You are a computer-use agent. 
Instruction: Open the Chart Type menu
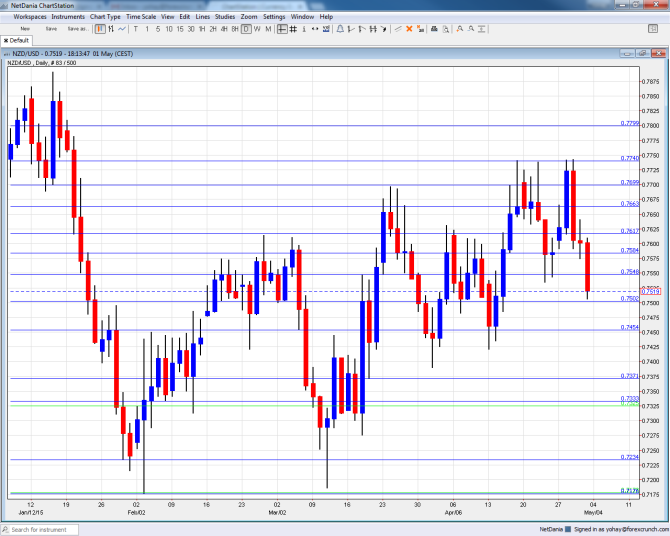(x=105, y=17)
